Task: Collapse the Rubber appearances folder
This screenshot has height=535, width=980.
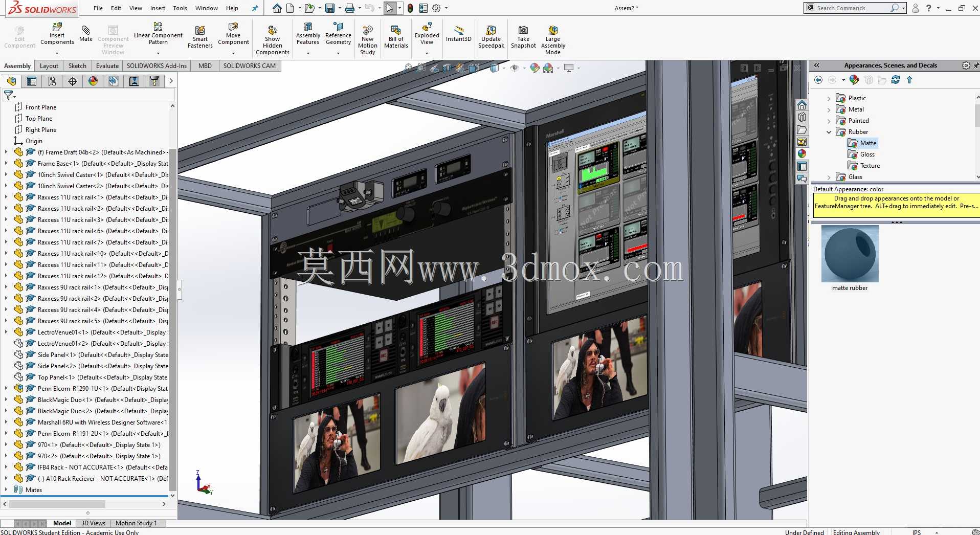Action: pos(829,132)
